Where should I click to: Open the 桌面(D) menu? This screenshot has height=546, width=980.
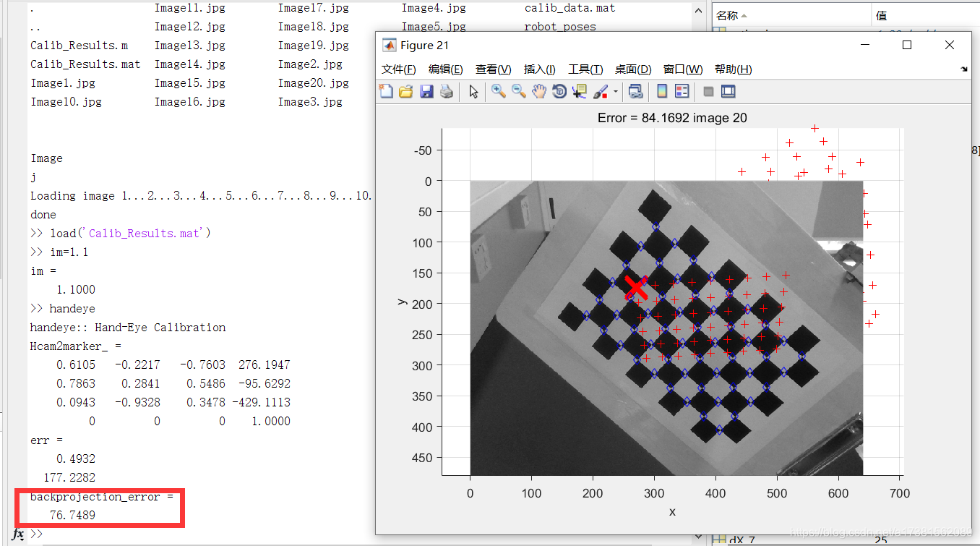(633, 69)
